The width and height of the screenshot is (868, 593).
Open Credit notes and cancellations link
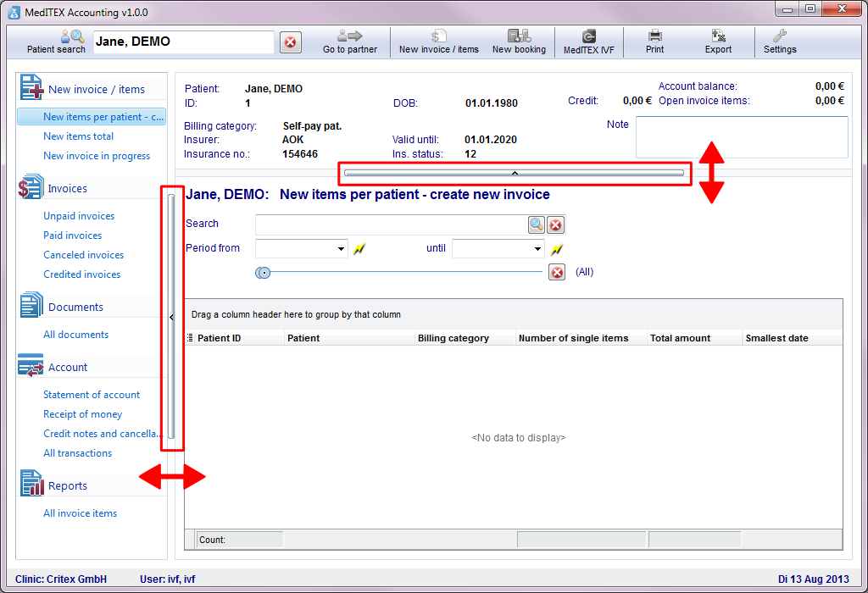tap(103, 434)
